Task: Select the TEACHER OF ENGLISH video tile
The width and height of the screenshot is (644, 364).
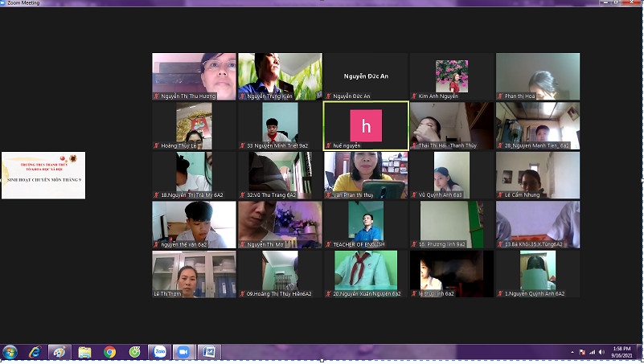Action: (x=365, y=224)
